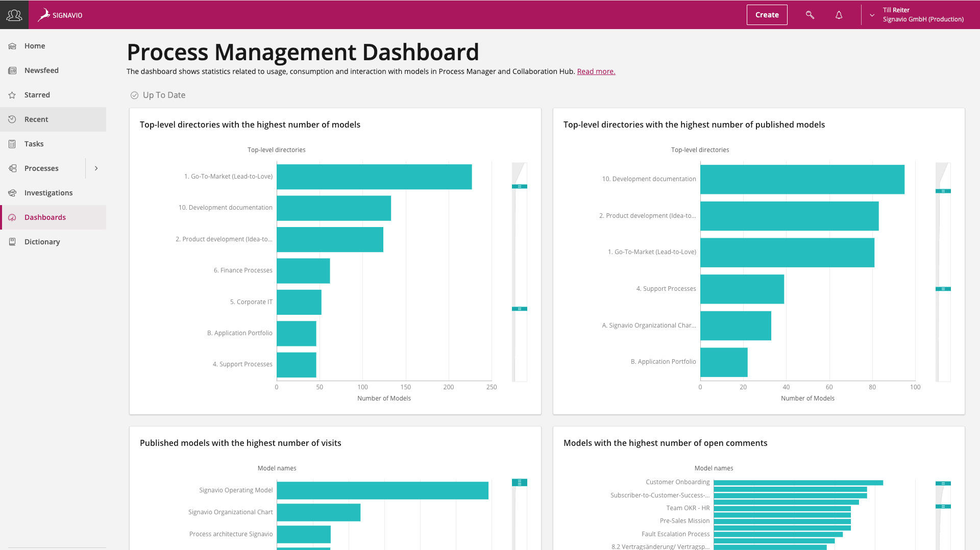The width and height of the screenshot is (980, 550).
Task: Click the 'Published models with the highest number of visits' title
Action: pyautogui.click(x=240, y=443)
